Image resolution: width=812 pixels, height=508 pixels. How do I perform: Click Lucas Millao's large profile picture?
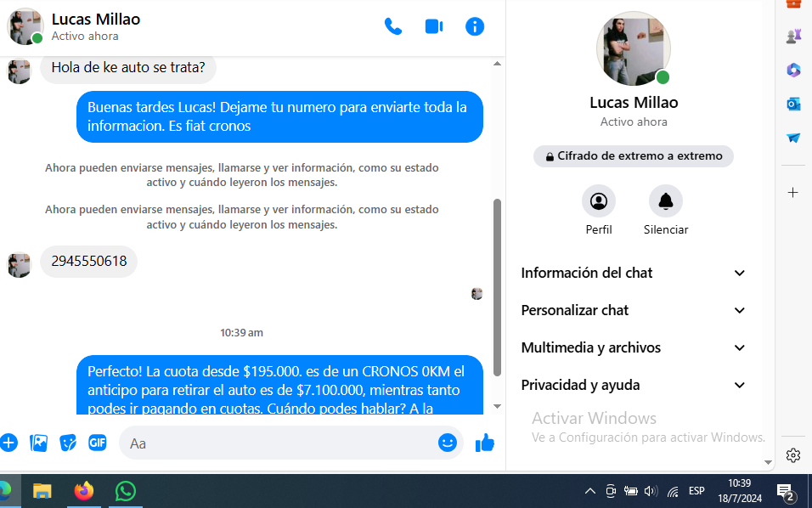(633, 49)
